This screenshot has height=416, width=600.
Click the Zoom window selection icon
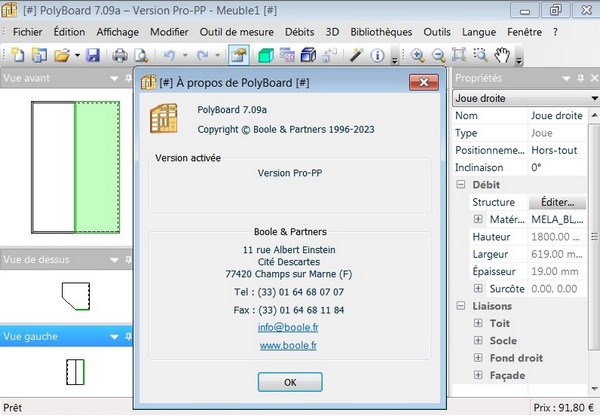(480, 55)
